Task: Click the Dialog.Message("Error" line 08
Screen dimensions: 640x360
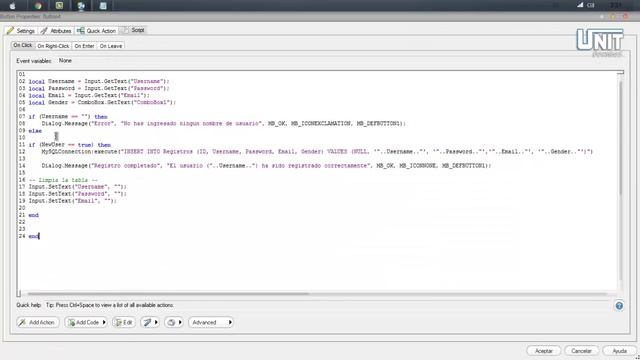Action: [x=224, y=123]
